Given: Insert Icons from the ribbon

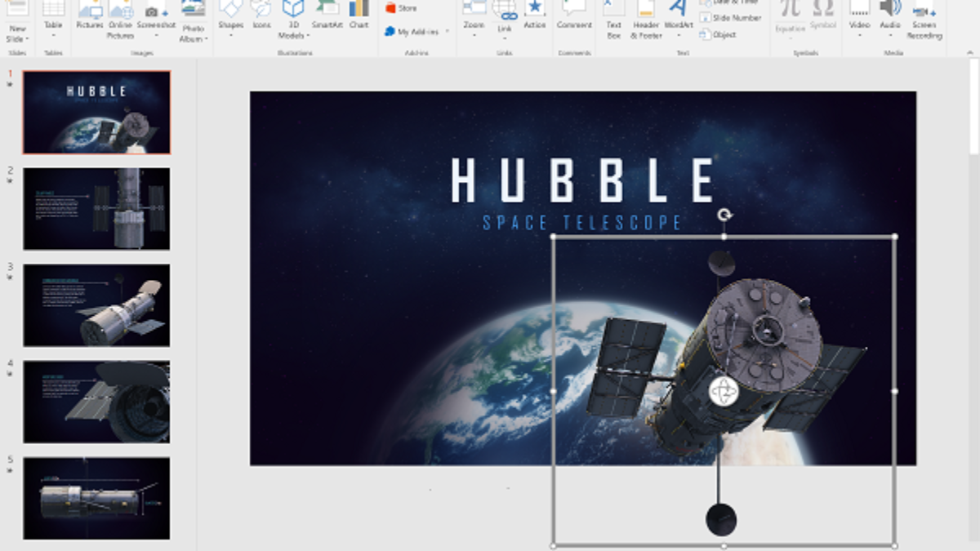Looking at the screenshot, I should coord(261,16).
